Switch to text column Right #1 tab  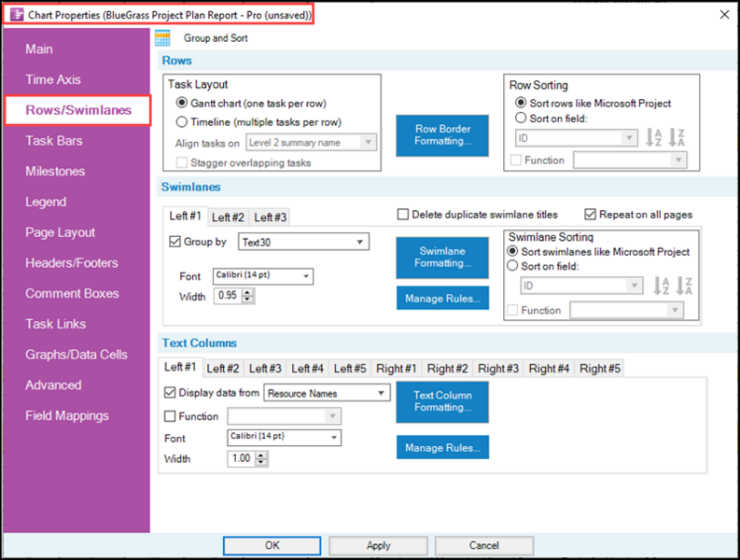pos(396,369)
